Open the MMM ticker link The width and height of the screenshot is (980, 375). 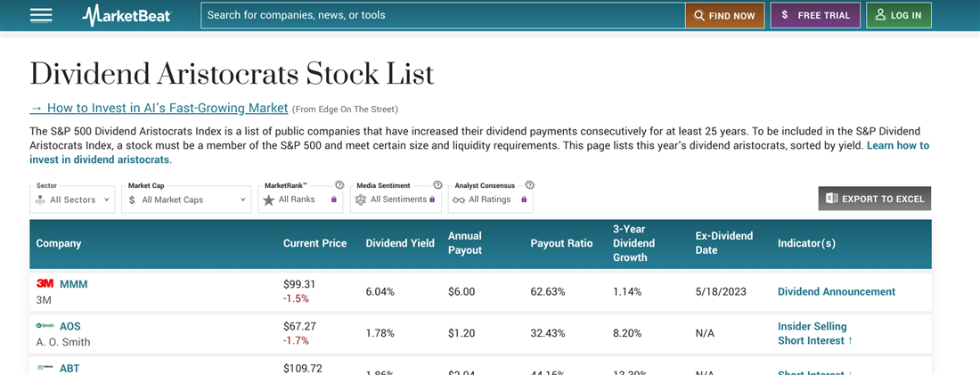pyautogui.click(x=73, y=284)
